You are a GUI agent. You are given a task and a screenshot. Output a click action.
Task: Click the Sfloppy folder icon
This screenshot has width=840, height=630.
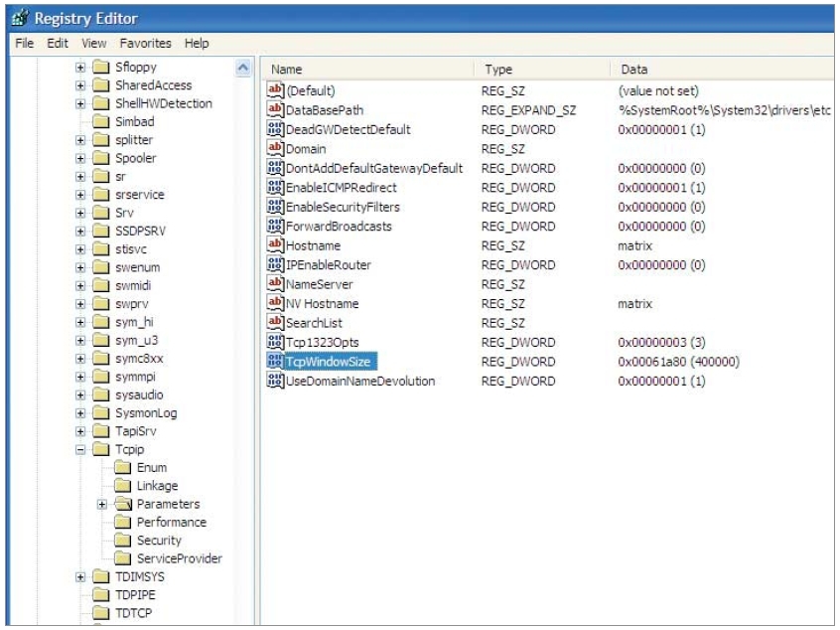(x=101, y=67)
